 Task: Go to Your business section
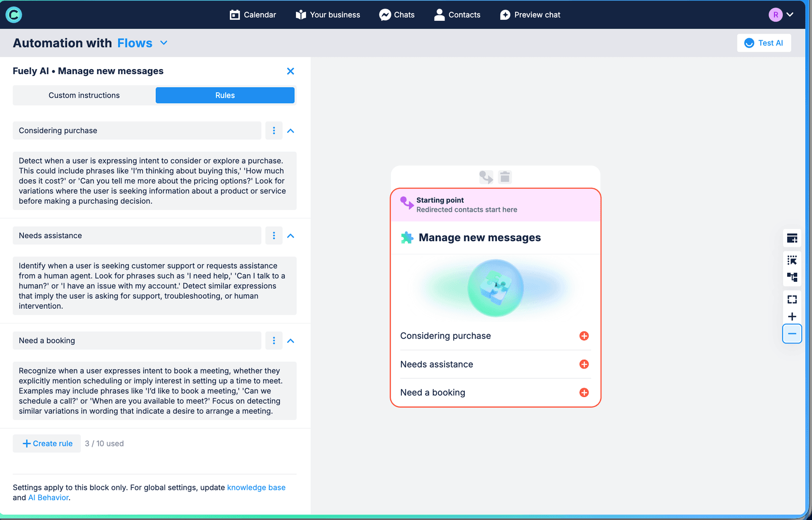click(328, 15)
